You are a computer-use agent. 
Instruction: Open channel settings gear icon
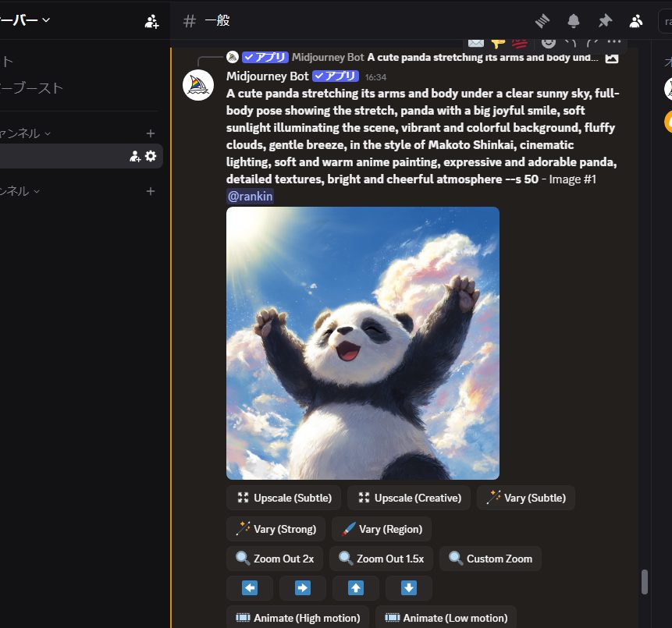click(151, 156)
